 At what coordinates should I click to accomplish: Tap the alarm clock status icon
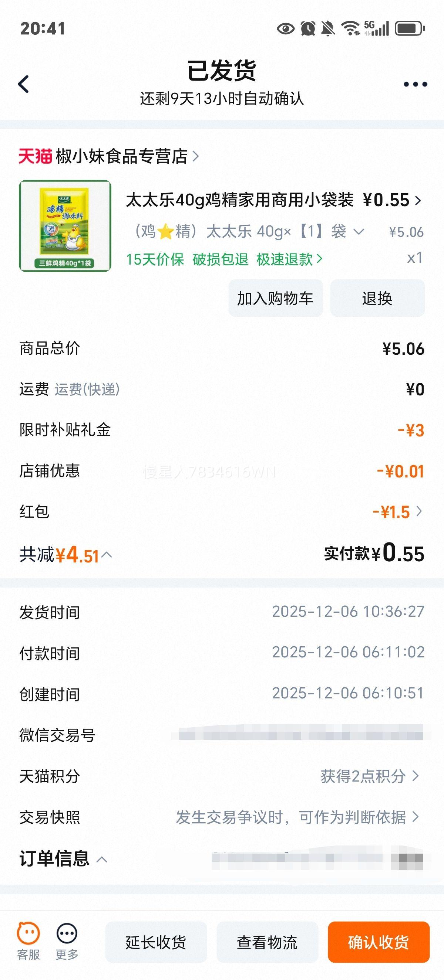tap(308, 28)
